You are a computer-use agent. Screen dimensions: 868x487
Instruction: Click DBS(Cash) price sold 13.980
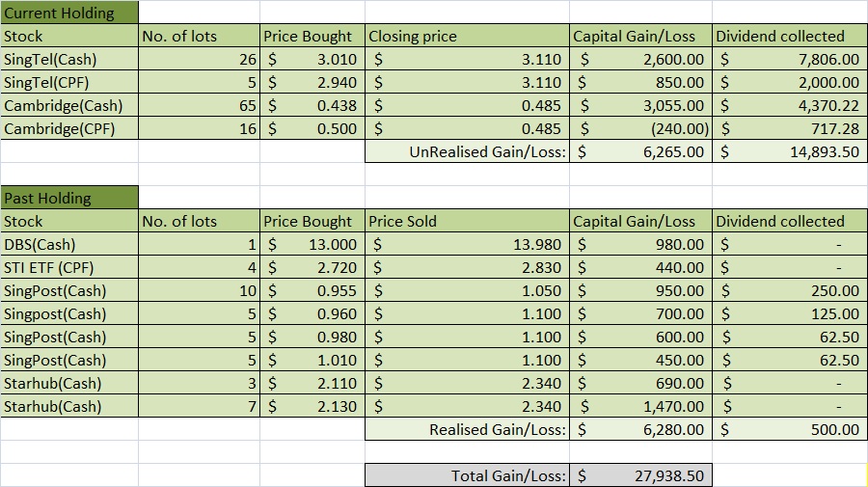[468, 245]
